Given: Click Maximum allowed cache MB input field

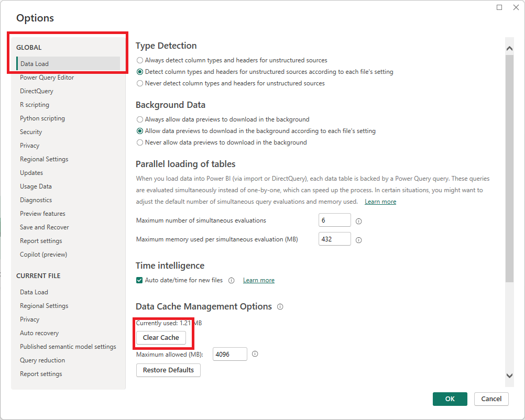Looking at the screenshot, I should [229, 354].
